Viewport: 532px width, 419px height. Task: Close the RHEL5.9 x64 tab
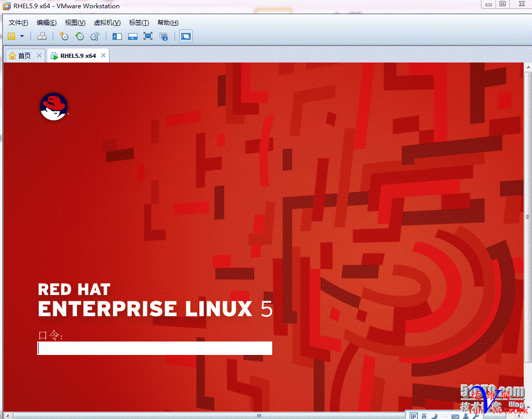[x=103, y=55]
